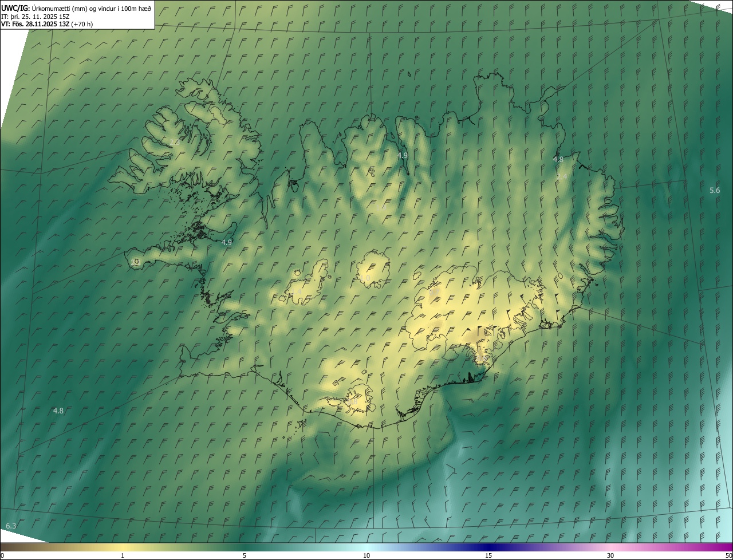Click colorbar tick label "5"
733x560 pixels.
(245, 555)
